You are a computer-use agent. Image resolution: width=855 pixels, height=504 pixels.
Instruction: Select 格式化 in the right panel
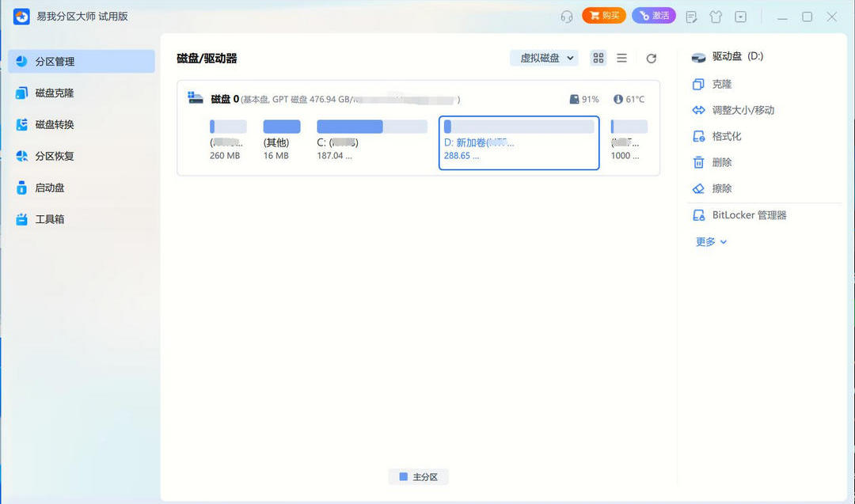coord(720,135)
